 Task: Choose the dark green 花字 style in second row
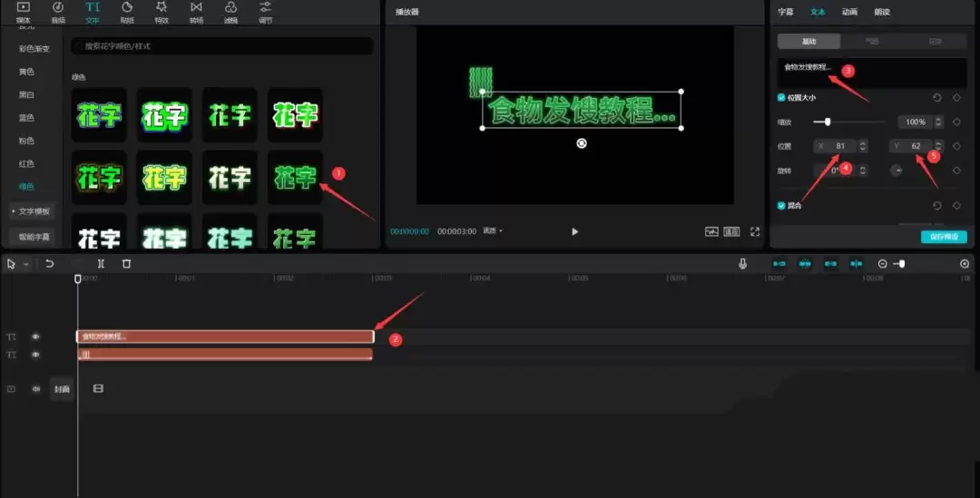tap(295, 178)
